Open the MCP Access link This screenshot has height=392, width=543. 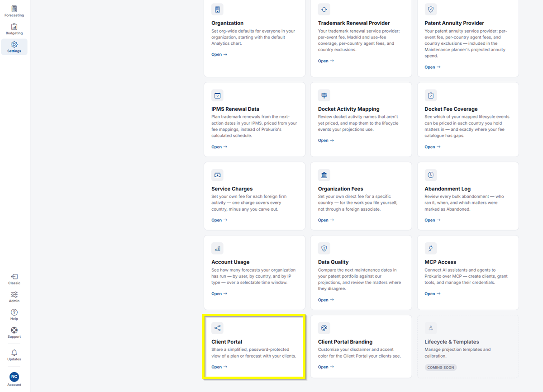(x=433, y=294)
